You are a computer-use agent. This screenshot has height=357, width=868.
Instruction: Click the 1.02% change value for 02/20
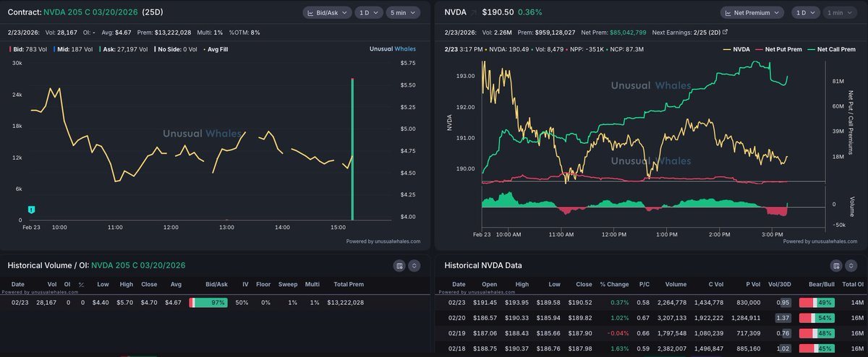621,318
